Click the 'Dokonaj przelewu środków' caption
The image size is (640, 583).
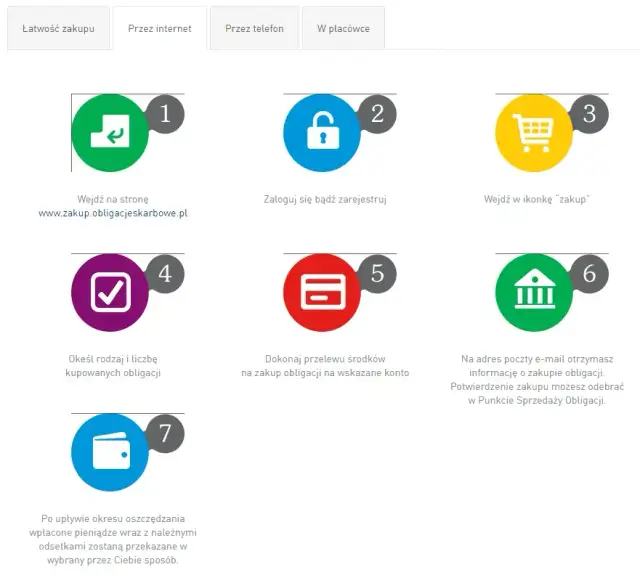click(325, 359)
